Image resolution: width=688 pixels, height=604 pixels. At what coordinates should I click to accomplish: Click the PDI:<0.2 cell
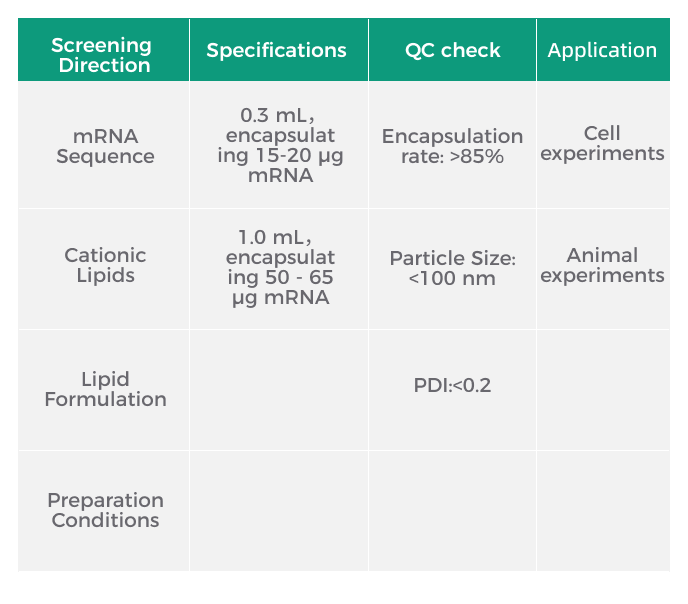(x=452, y=390)
